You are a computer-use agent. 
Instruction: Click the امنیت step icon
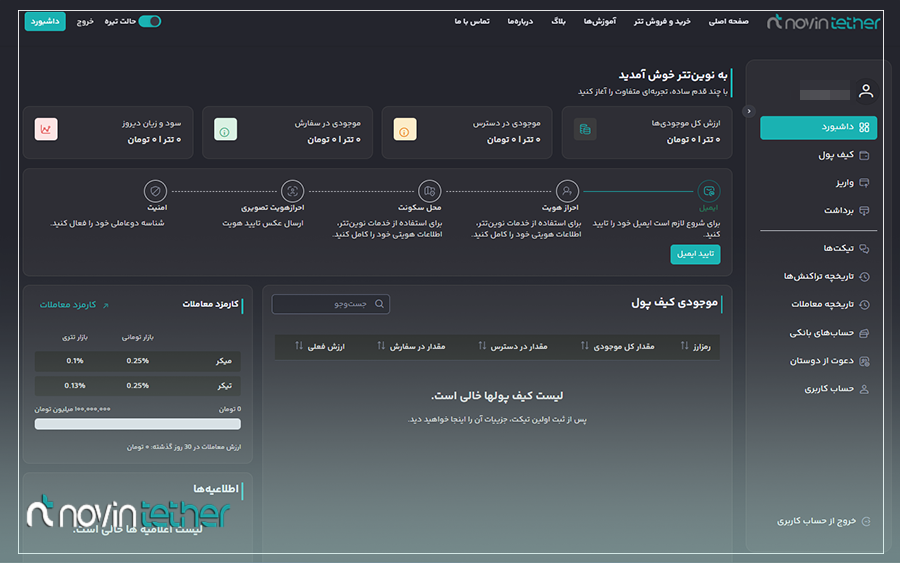click(155, 191)
